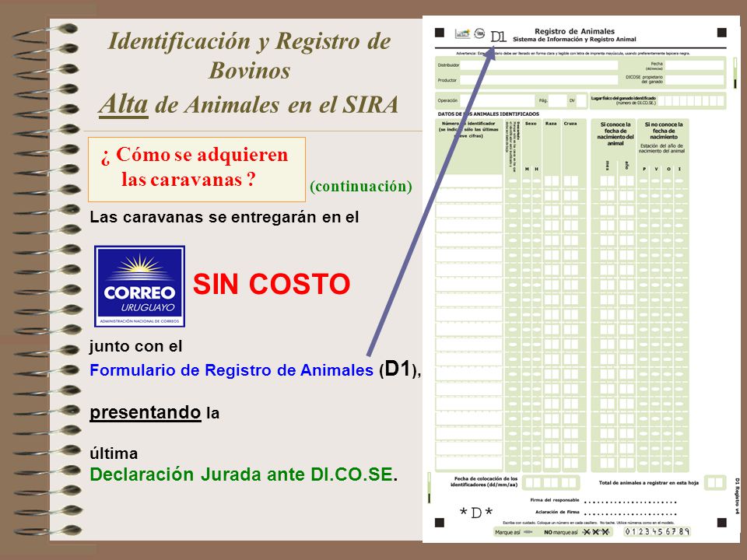The image size is (747, 560).
Task: Select the title 'Identificación y Registro de Bovinos'
Action: click(x=249, y=56)
